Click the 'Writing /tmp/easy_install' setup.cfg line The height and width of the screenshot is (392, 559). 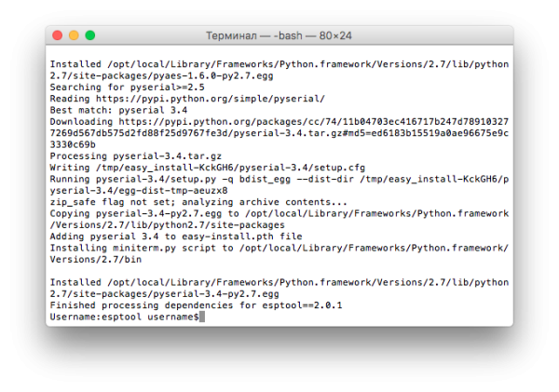[208, 168]
